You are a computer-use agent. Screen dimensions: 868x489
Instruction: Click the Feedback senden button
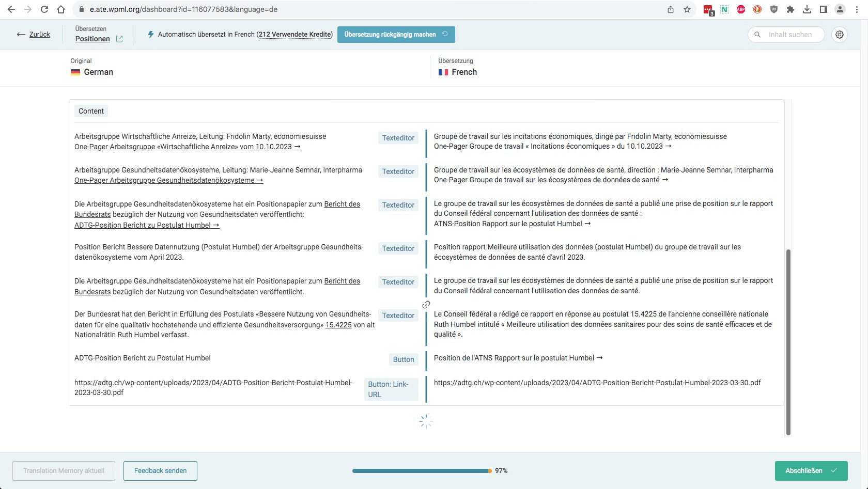coord(160,471)
